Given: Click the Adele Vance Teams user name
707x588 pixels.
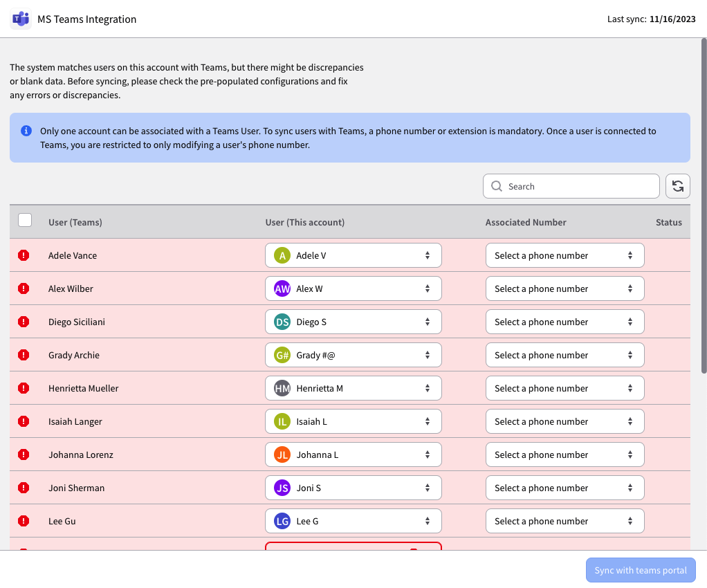Looking at the screenshot, I should point(73,256).
